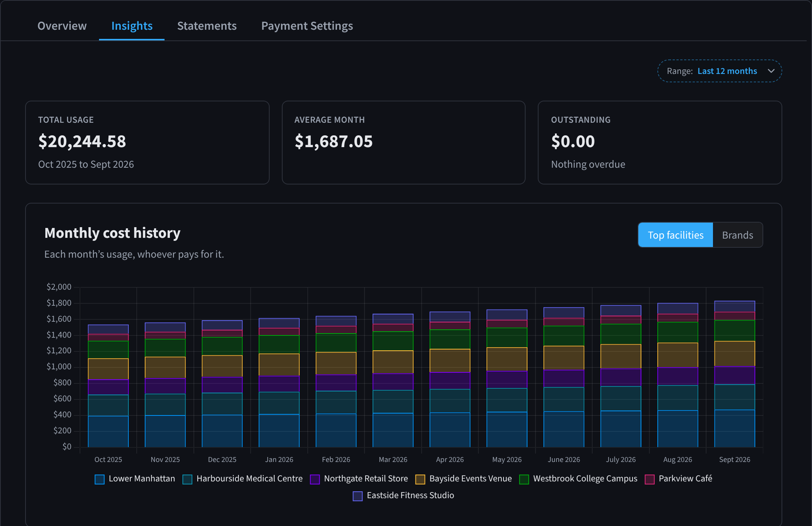Switch chart grouping to Brands
The image size is (812, 526).
(x=738, y=235)
